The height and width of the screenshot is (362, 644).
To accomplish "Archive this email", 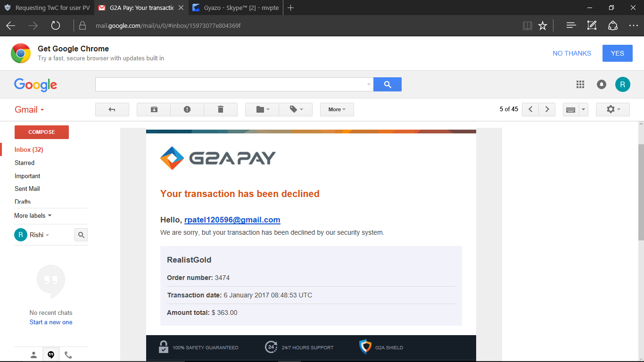I will (154, 109).
